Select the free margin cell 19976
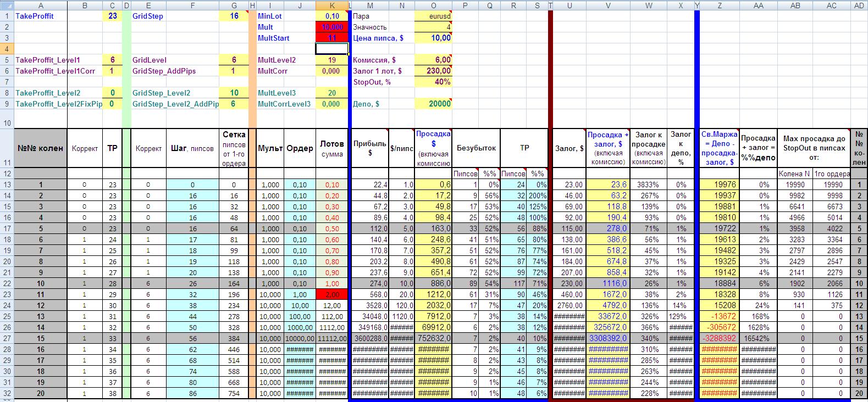Screen dimensions: 868x402 pos(720,185)
